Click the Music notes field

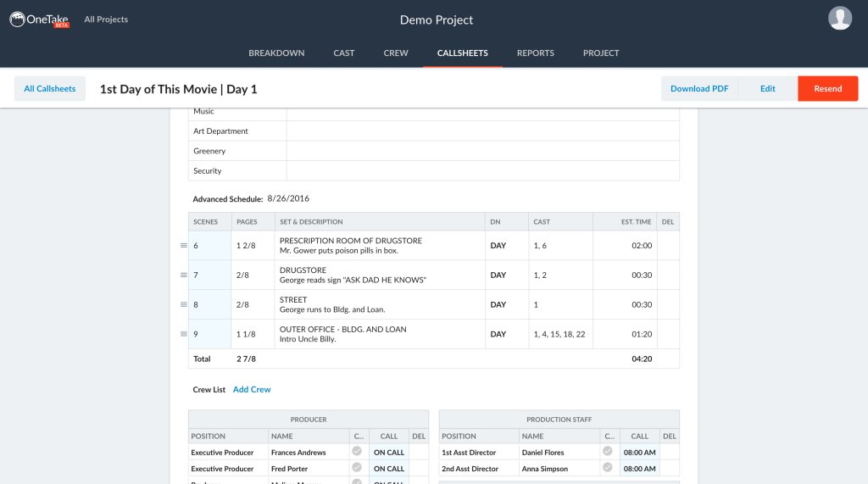[482, 114]
